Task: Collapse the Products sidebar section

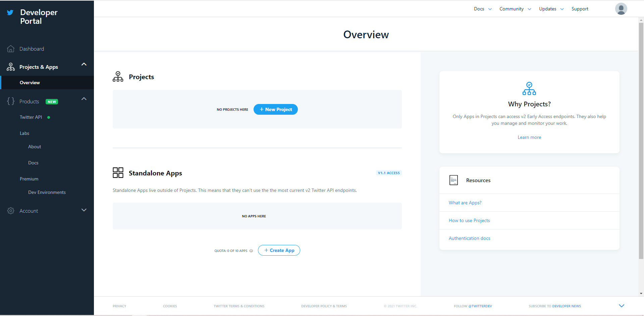Action: tap(84, 99)
